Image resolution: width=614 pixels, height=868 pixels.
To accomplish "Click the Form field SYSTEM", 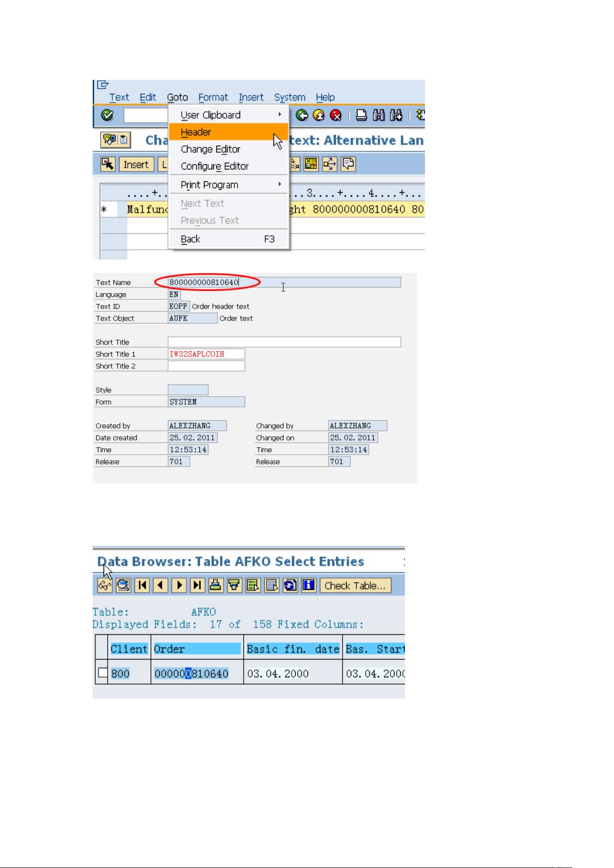I will [x=207, y=402].
